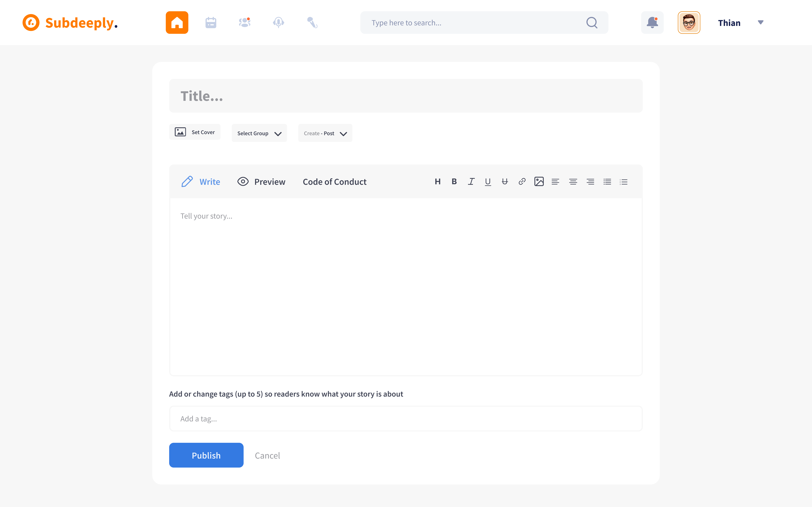Center align the text
This screenshot has width=812, height=507.
click(573, 181)
